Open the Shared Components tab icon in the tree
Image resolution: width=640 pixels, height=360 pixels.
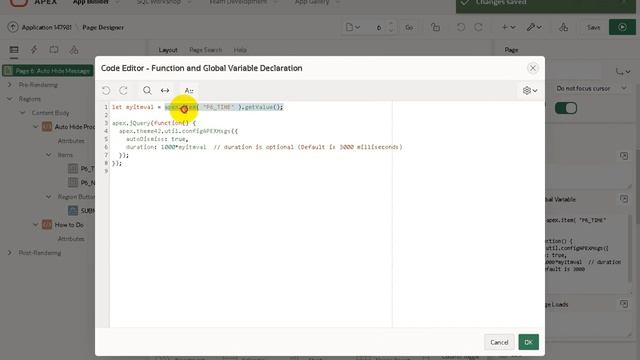[x=74, y=50]
